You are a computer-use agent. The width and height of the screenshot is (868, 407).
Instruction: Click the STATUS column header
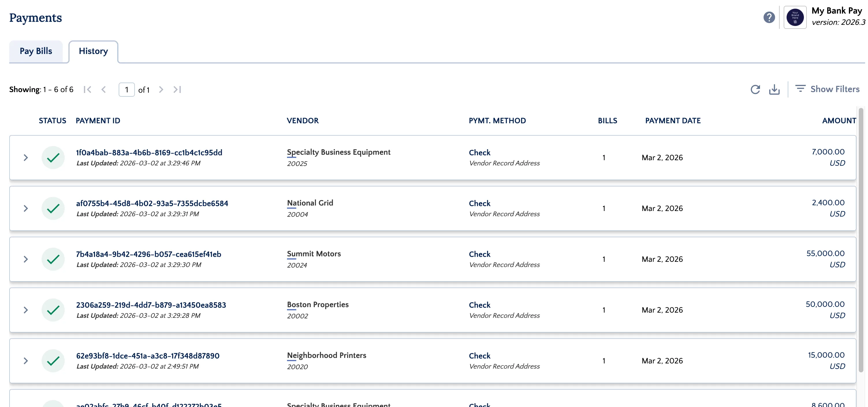point(52,121)
